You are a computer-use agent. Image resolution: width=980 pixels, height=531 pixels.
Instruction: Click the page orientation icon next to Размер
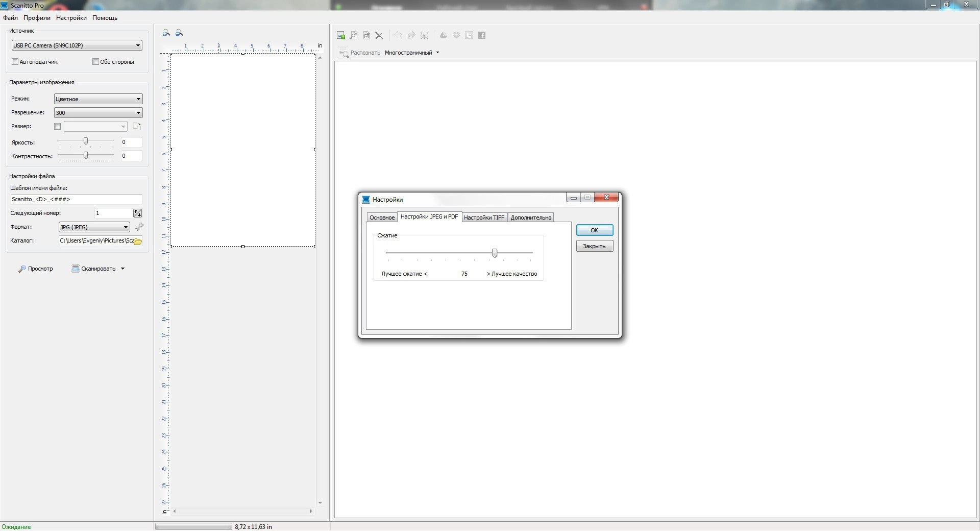coord(137,126)
